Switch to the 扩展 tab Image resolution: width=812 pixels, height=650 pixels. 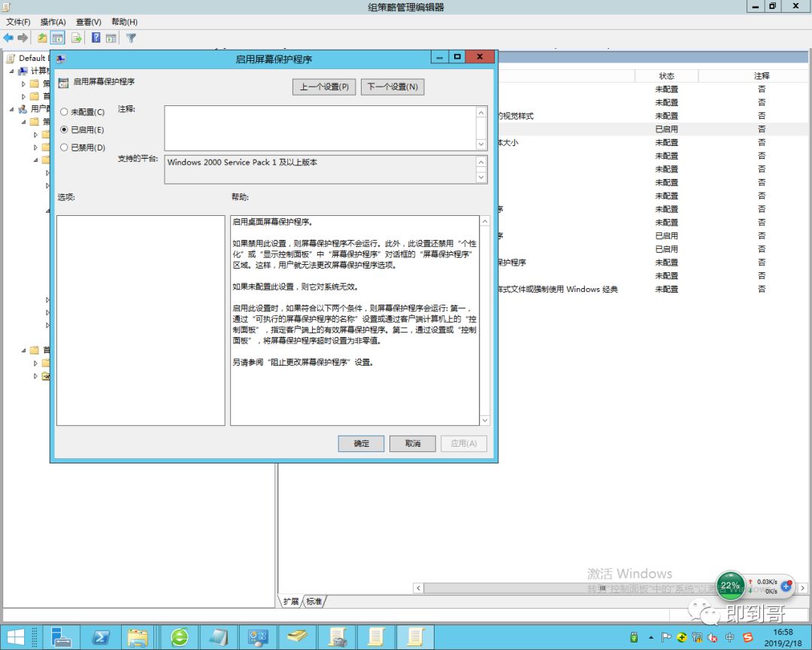coord(291,601)
